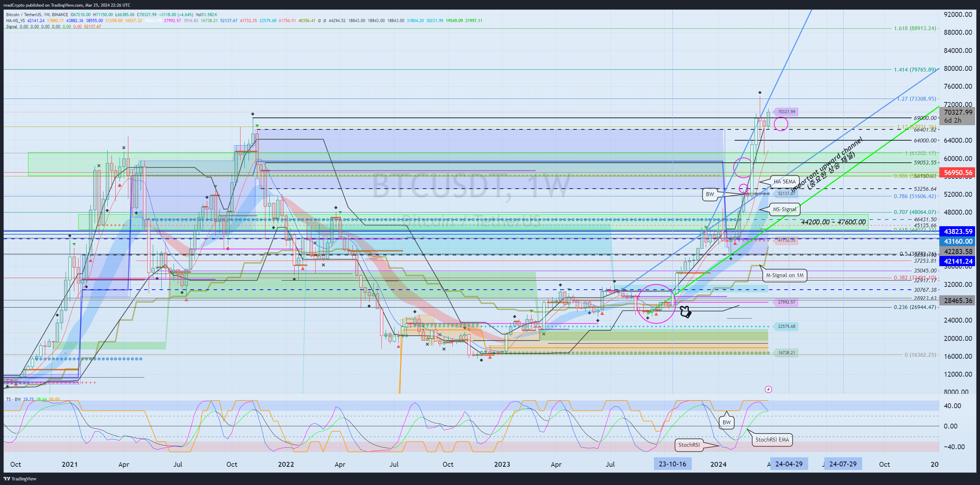Image resolution: width=980 pixels, height=485 pixels.
Task: Click the readCrypto published header text
Action: point(67,5)
